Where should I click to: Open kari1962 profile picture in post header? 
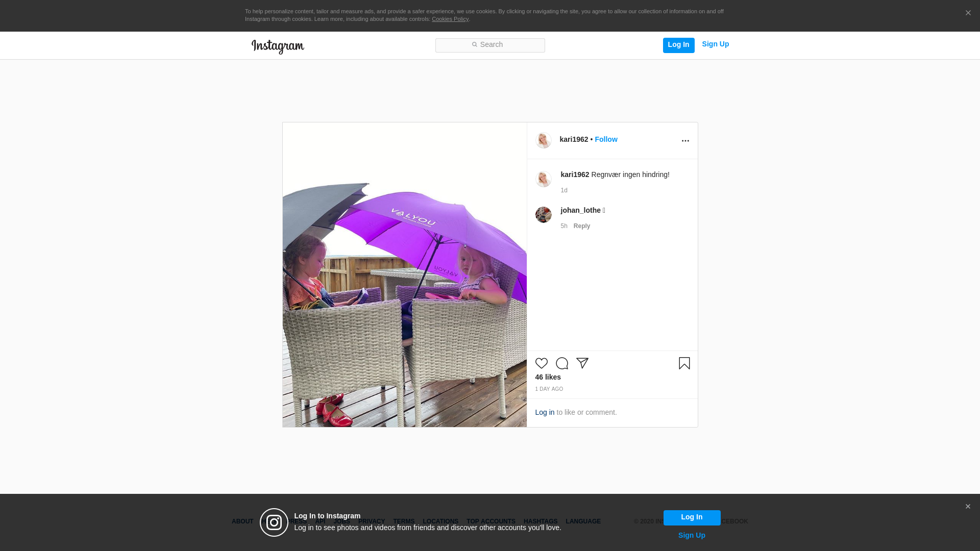pos(543,140)
